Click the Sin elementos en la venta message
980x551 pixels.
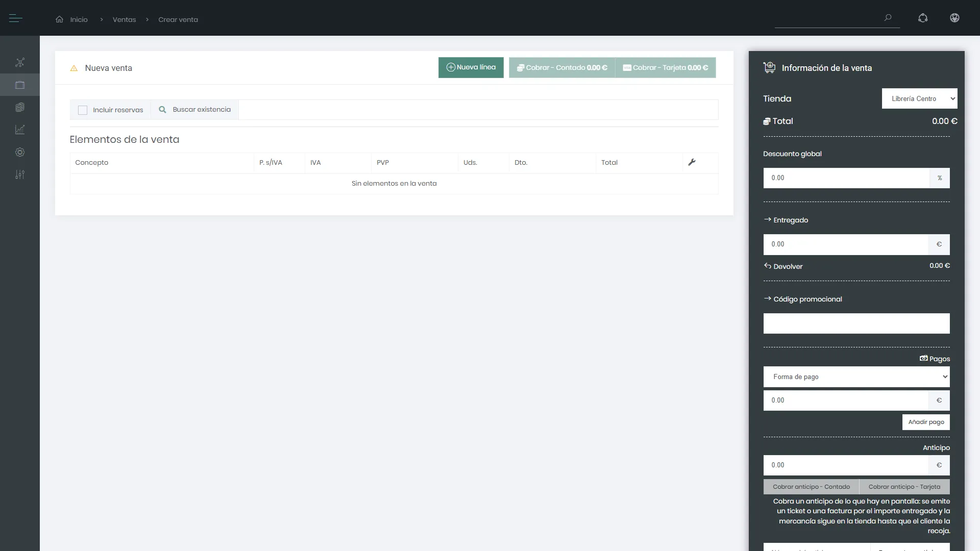click(x=394, y=184)
